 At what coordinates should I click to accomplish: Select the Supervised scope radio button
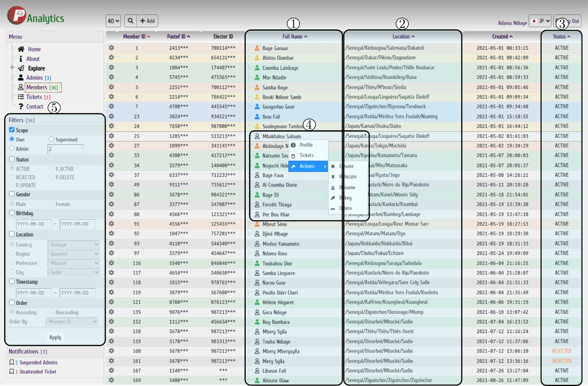51,139
